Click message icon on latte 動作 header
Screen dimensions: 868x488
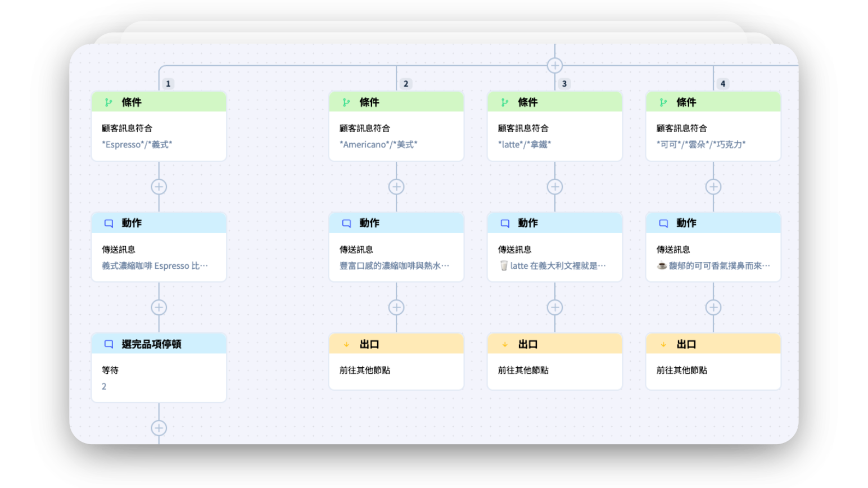point(505,223)
